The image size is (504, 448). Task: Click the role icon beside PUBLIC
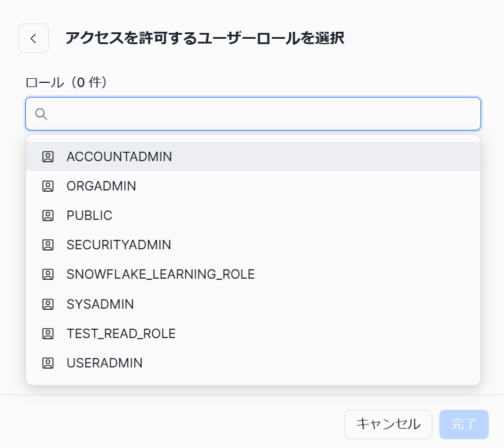[48, 215]
